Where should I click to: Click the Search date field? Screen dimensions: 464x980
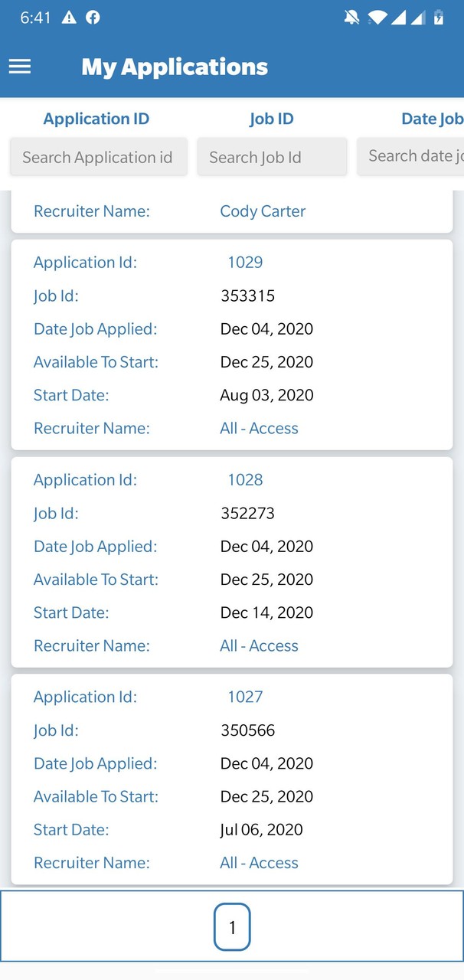click(x=414, y=156)
